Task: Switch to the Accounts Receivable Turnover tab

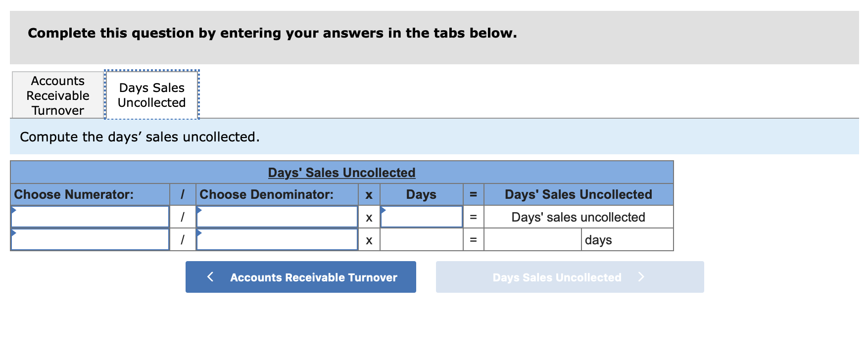Action: click(x=57, y=95)
